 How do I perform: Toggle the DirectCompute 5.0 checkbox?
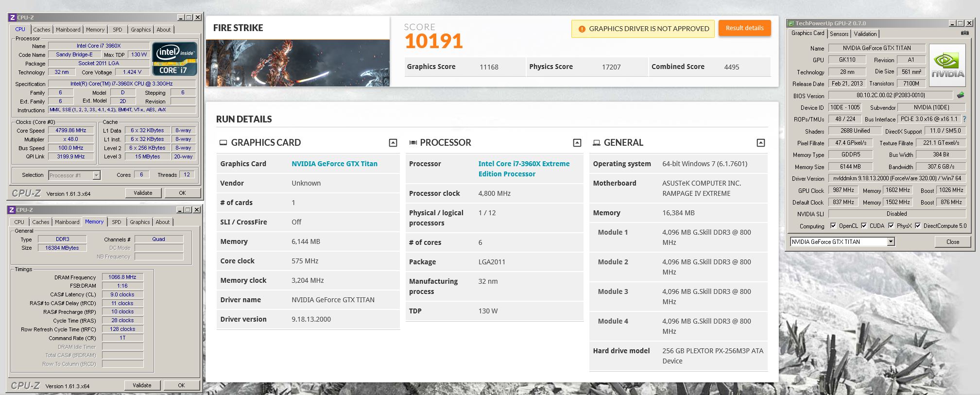[918, 225]
